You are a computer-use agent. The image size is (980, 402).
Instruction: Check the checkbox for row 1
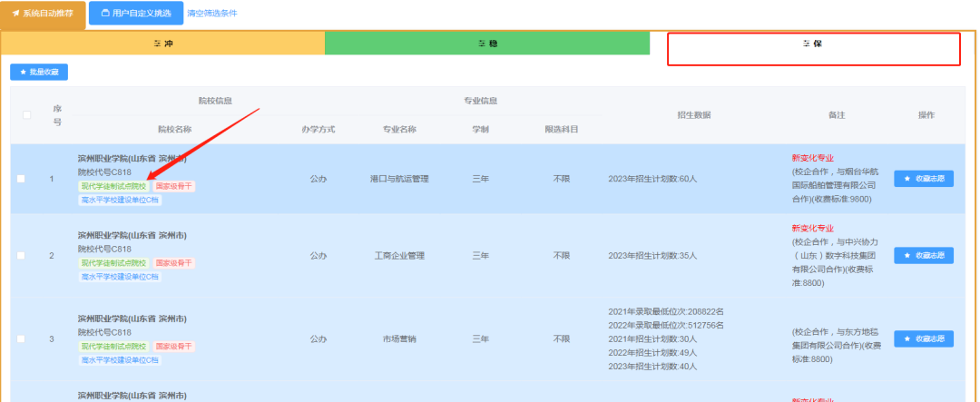click(21, 179)
